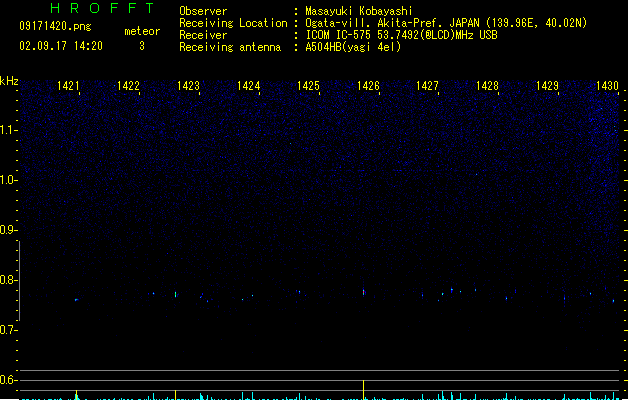
Task: Click the receiver text ICOM IC-575 53.7492
Action: (x=360, y=35)
